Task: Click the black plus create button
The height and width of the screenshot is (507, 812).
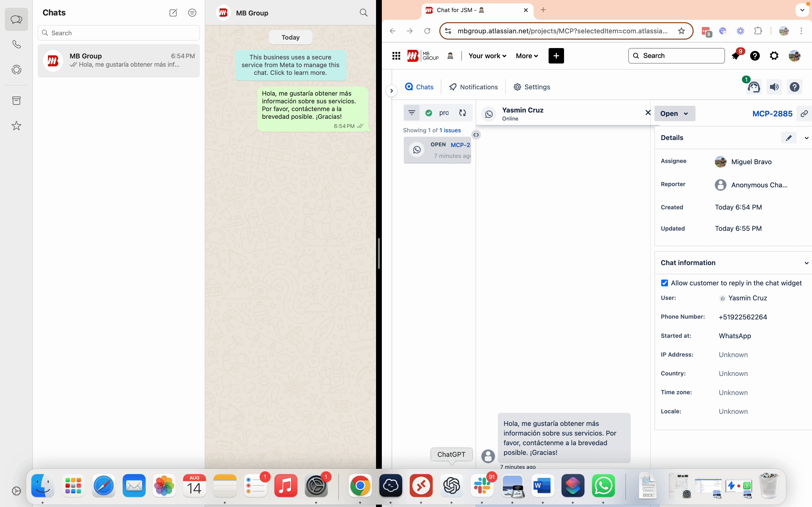Action: click(556, 56)
